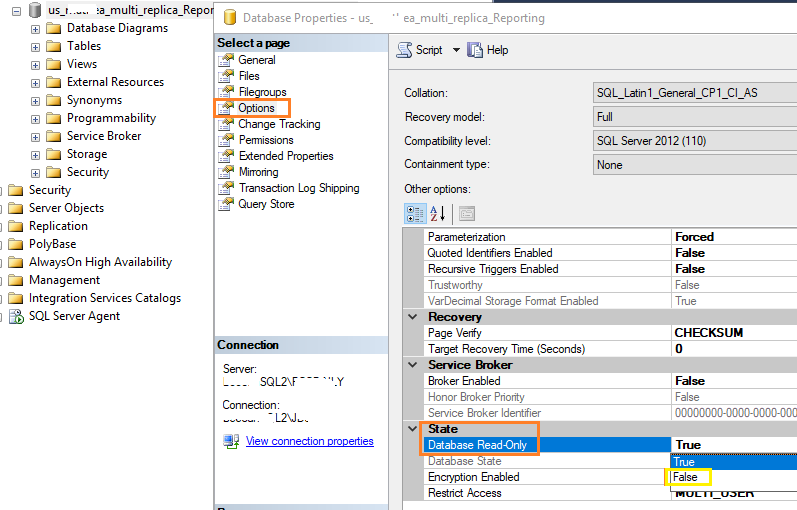Click the Filegroups page icon
Screen dimensions: 797x510
point(226,92)
